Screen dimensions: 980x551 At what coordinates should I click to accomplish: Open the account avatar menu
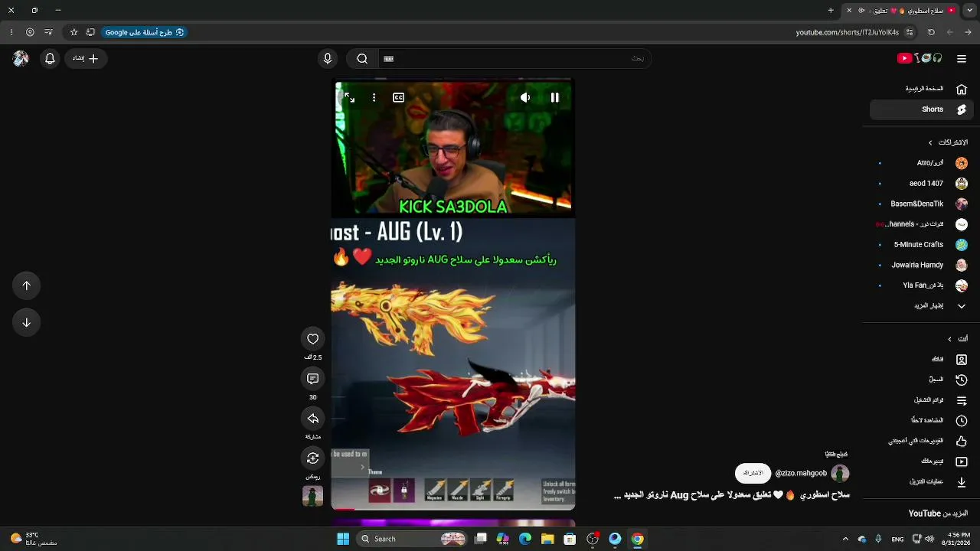tap(21, 58)
